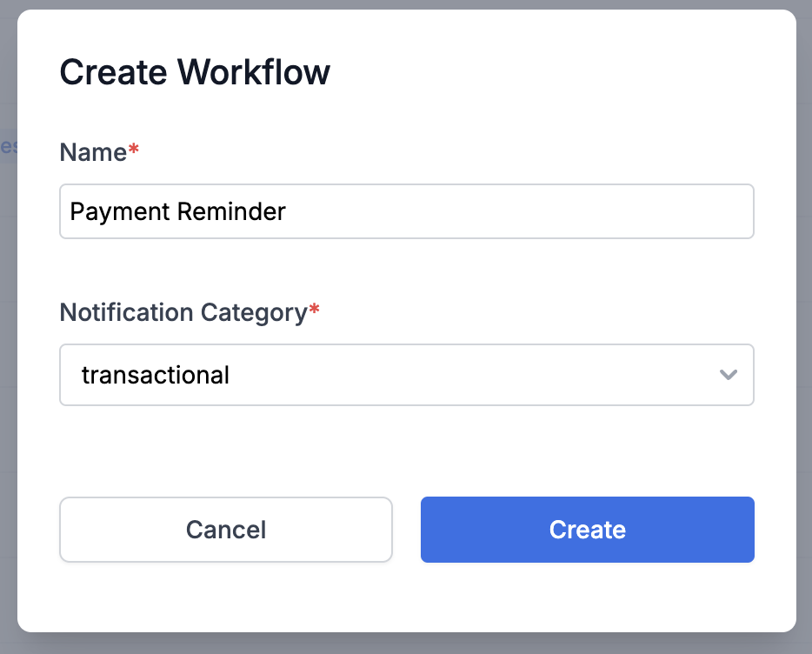Click the word 'transactional' in the select box
Image resolution: width=812 pixels, height=654 pixels.
[x=156, y=375]
